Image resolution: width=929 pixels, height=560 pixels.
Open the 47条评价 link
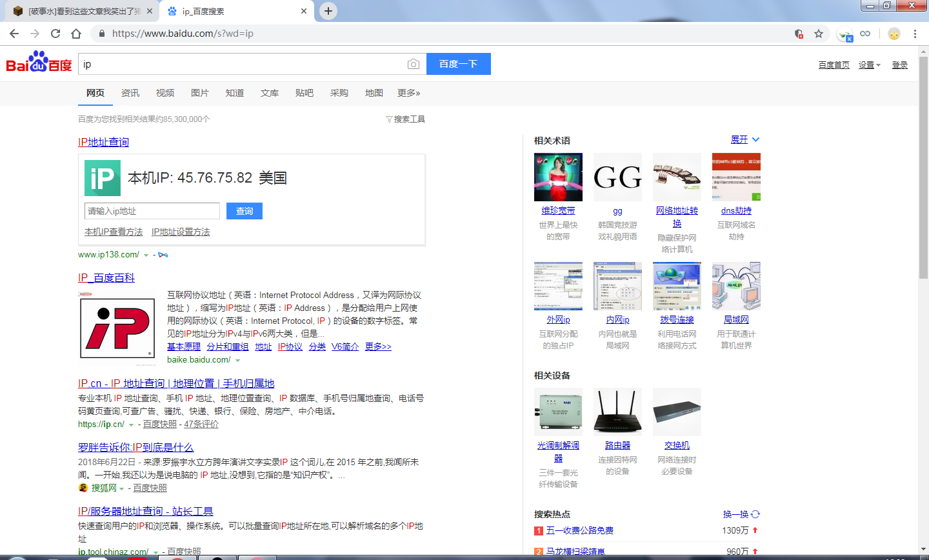point(201,424)
